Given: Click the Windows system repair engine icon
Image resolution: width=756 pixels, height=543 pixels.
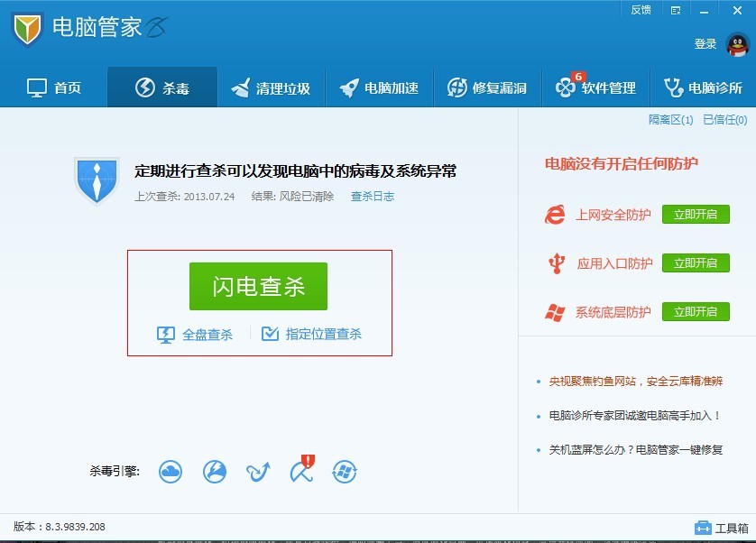Looking at the screenshot, I should [345, 472].
